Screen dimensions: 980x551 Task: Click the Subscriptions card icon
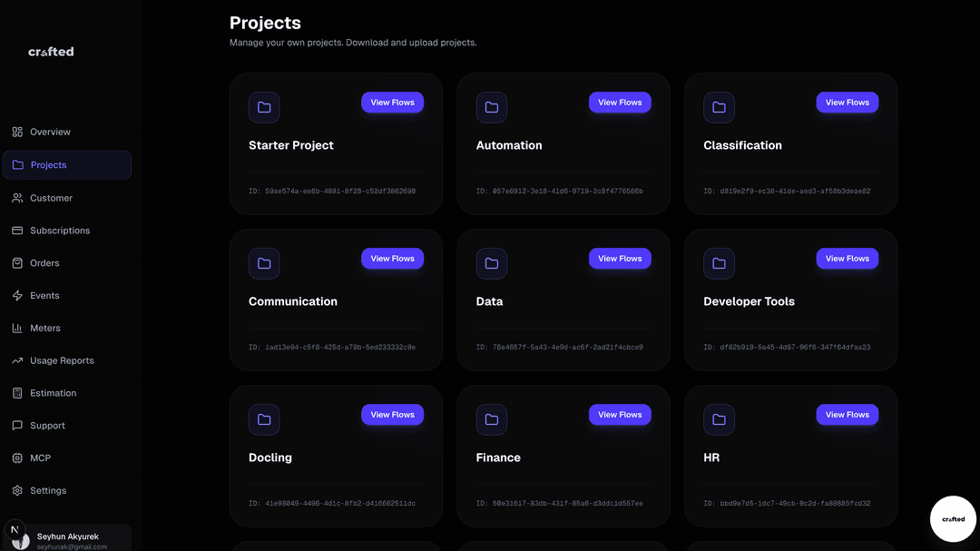(x=17, y=231)
